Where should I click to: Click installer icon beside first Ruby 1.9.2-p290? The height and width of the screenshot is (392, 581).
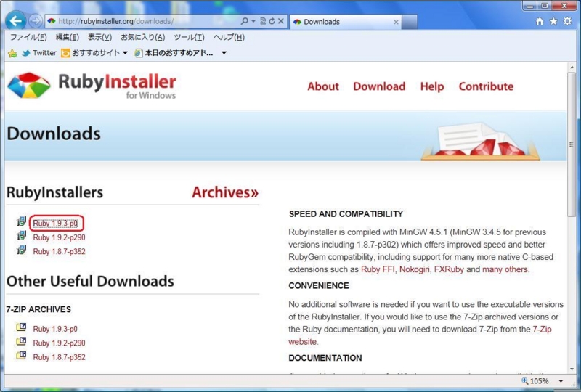tap(21, 236)
